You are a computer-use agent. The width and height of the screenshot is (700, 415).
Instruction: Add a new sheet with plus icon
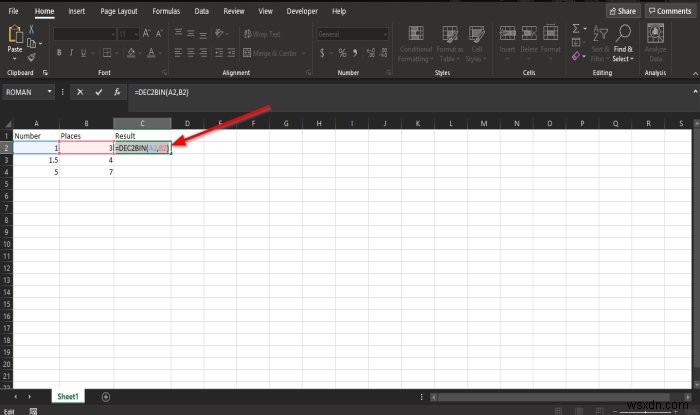click(106, 397)
